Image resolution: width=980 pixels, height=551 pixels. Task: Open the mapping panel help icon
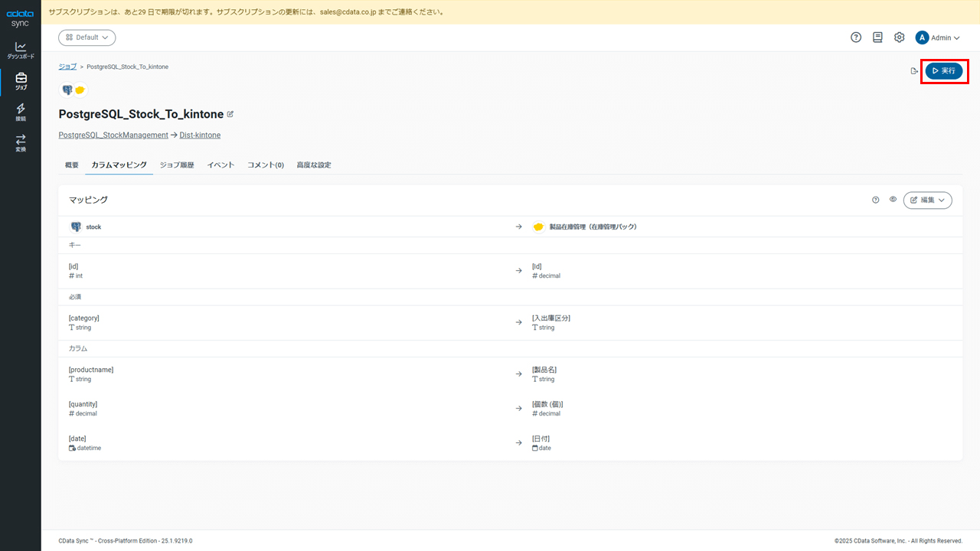[x=876, y=200]
